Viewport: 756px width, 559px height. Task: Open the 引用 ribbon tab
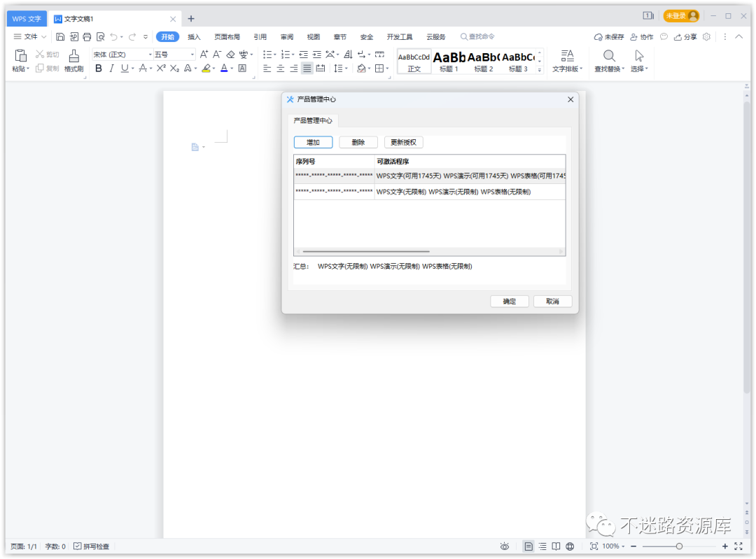[260, 36]
